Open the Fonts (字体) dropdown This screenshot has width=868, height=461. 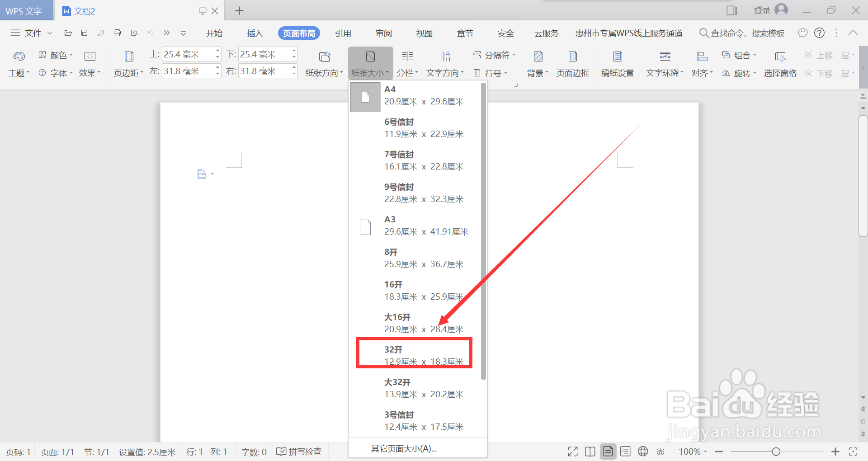(56, 73)
